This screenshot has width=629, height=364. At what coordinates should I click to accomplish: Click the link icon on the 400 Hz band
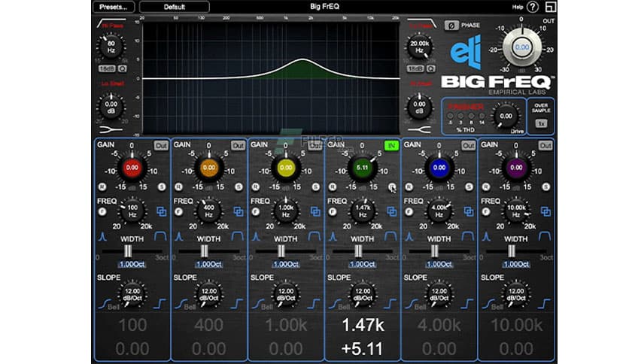tap(239, 211)
